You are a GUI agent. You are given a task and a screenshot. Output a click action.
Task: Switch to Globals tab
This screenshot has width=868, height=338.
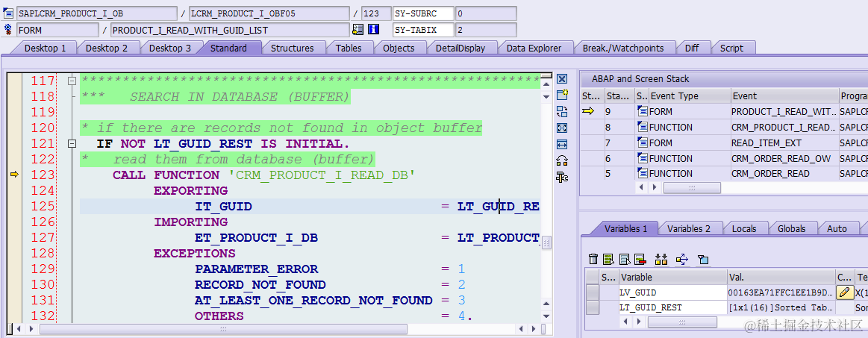pyautogui.click(x=791, y=228)
